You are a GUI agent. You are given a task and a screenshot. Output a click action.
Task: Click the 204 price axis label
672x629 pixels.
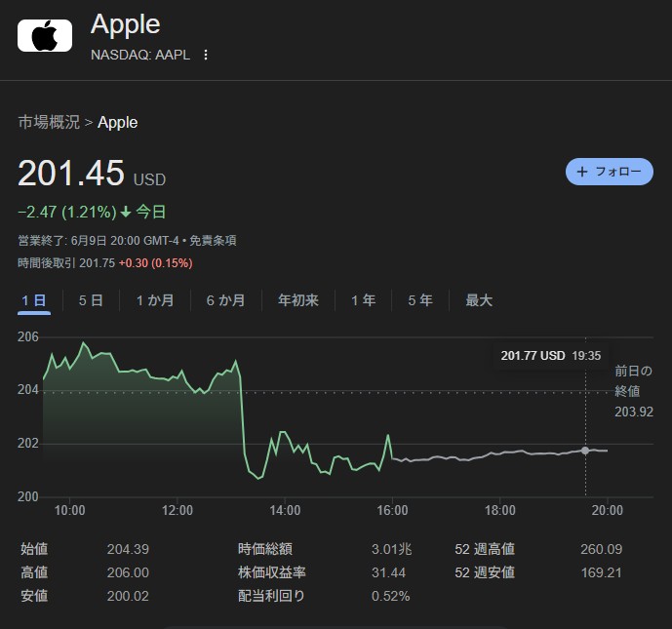pyautogui.click(x=28, y=390)
